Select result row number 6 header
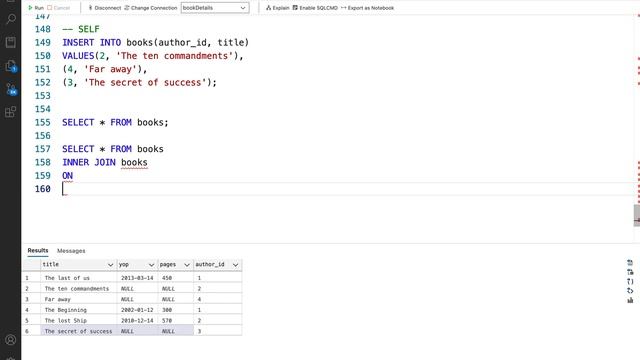The image size is (640, 360). point(31,331)
